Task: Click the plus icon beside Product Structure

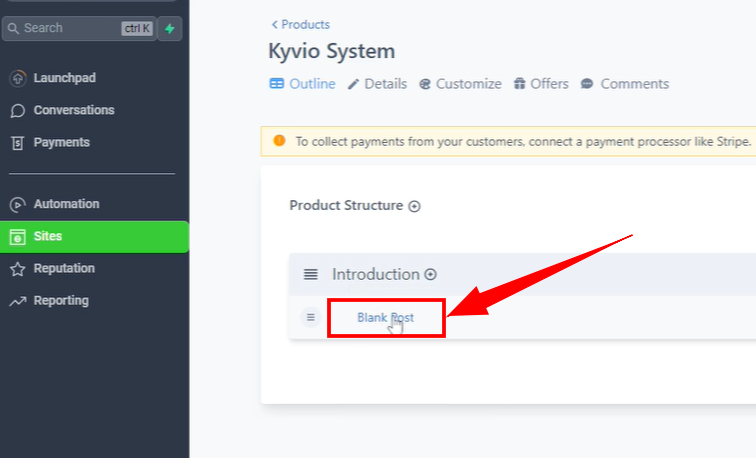Action: point(414,206)
